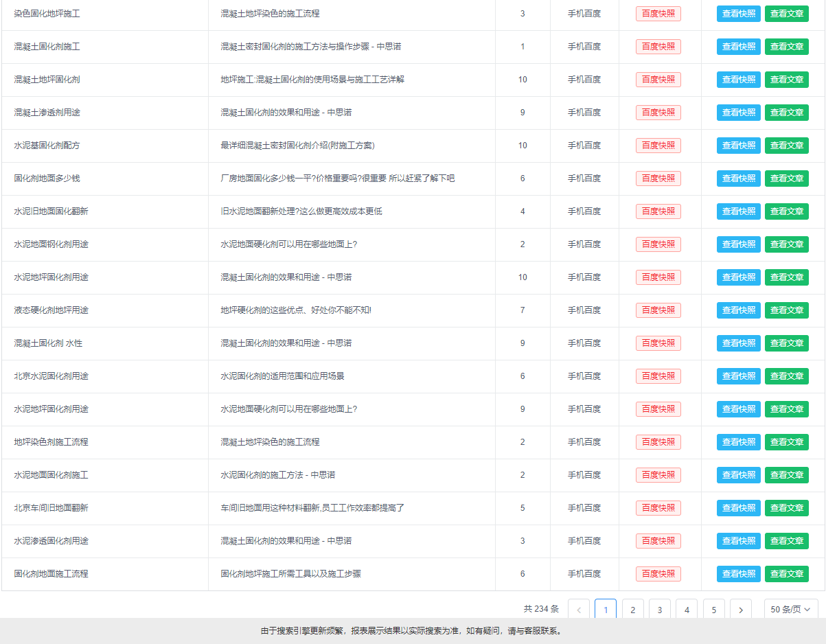Click 查看快照 for 北京水泥固化剂用途
Image resolution: width=826 pixels, height=644 pixels.
(739, 376)
